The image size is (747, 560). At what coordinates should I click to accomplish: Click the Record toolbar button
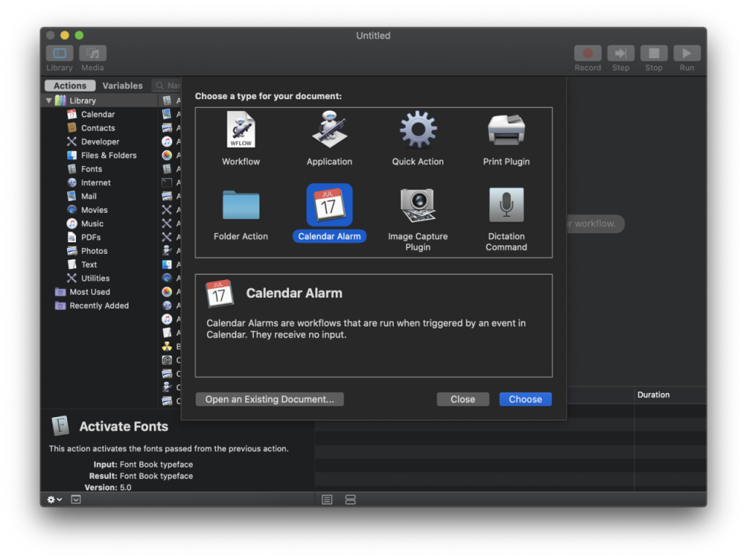click(x=587, y=53)
